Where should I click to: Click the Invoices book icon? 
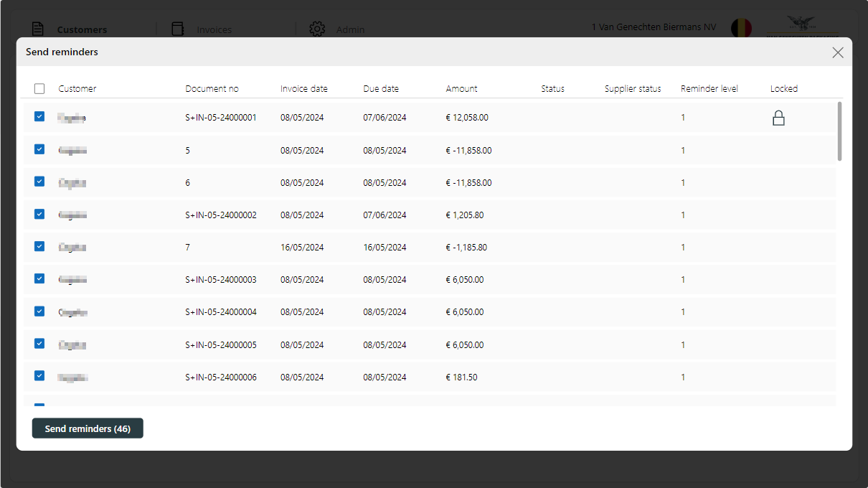point(177,29)
